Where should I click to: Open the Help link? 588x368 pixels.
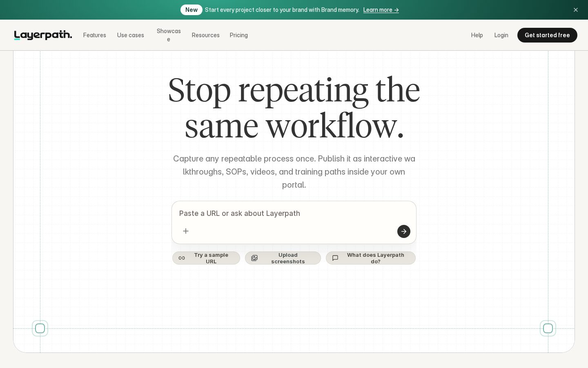(x=477, y=35)
